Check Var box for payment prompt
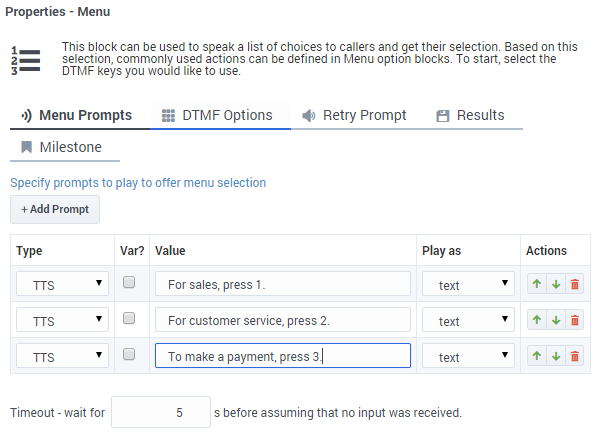Screen dimensions: 600x436 click(129, 355)
